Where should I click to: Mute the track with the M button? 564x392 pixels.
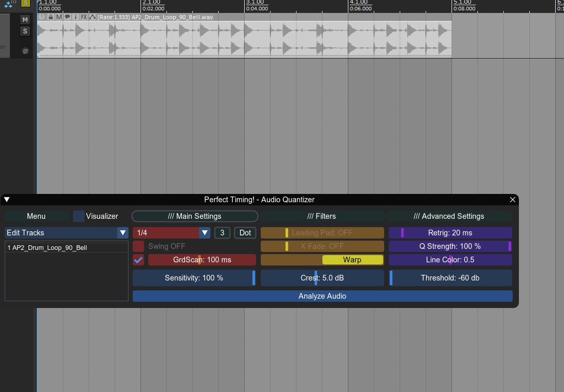point(25,20)
